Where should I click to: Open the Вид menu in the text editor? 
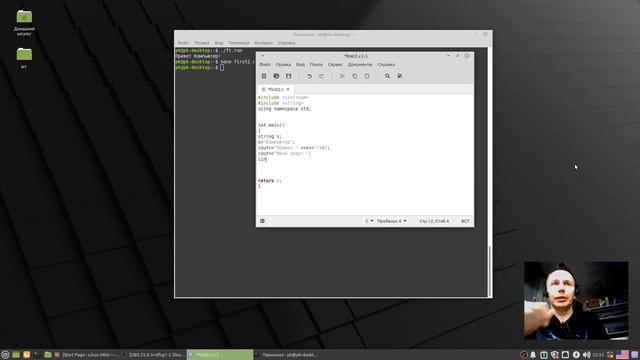coord(300,64)
